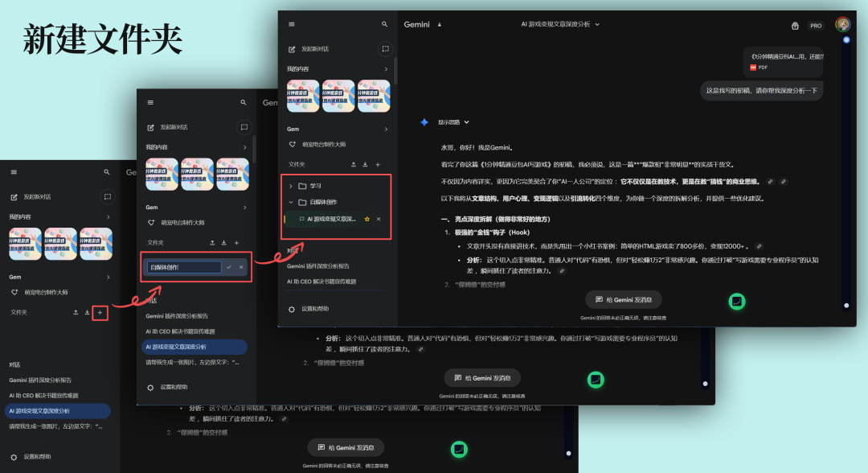
Task: Open AI 游戏变现文章深度分析 title dropdown
Action: point(596,24)
